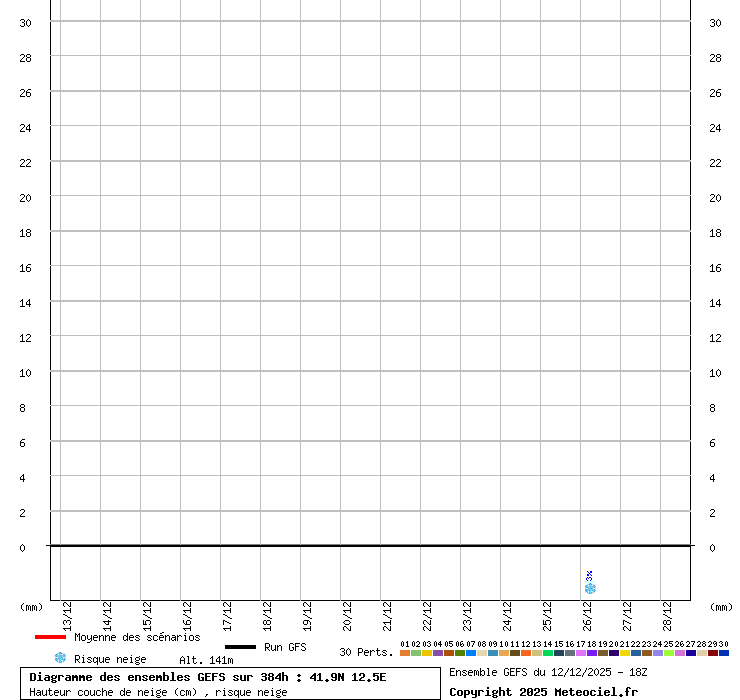Select the perturbation 30 color swatch
The width and height of the screenshot is (740, 700).
tap(724, 653)
